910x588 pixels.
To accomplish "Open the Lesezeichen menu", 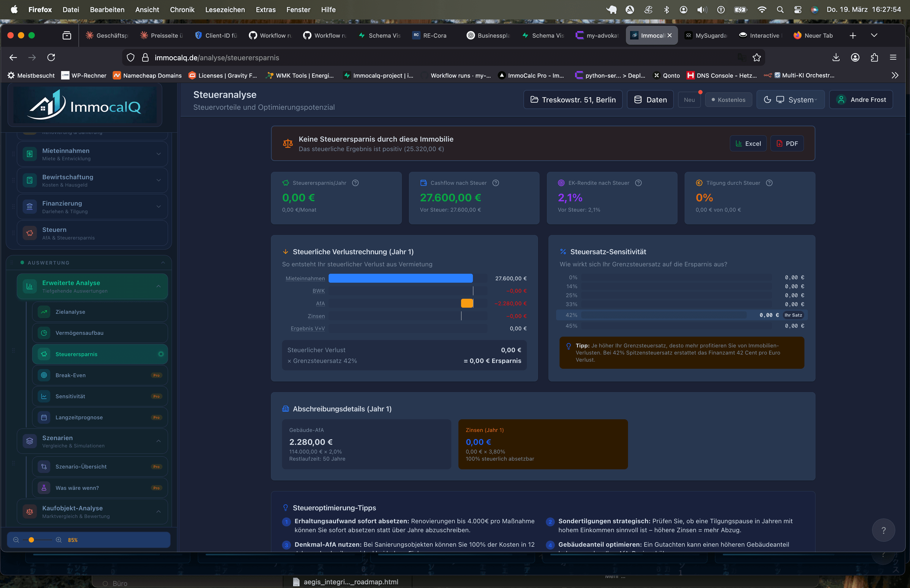I will 225,9.
